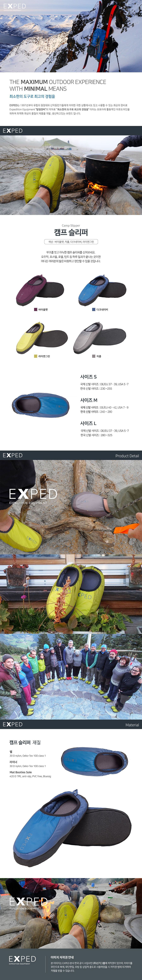Select the lichen green 라이켄그린 color square
Image resolution: width=142 pixels, height=980 pixels.
click(x=35, y=356)
